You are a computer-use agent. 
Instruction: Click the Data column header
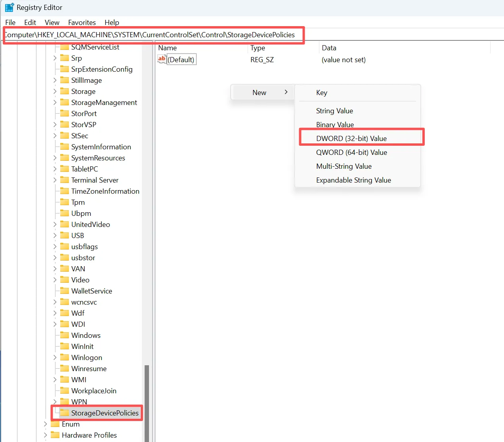[x=329, y=48]
